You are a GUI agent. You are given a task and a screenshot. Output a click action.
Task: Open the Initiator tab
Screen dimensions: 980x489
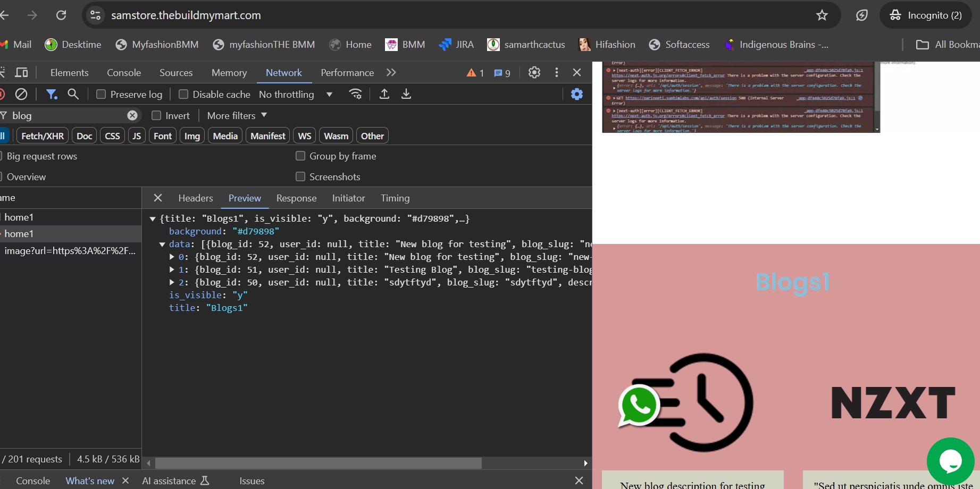click(349, 198)
